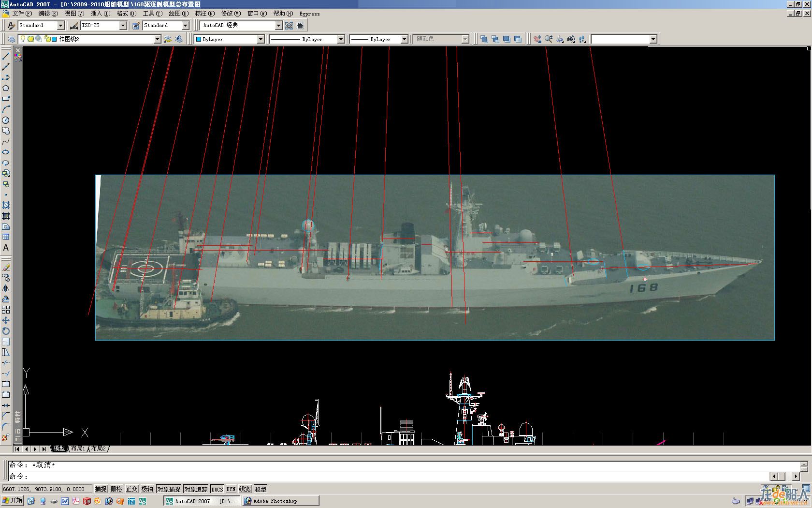Open the Standard text style dropdown

pos(61,25)
